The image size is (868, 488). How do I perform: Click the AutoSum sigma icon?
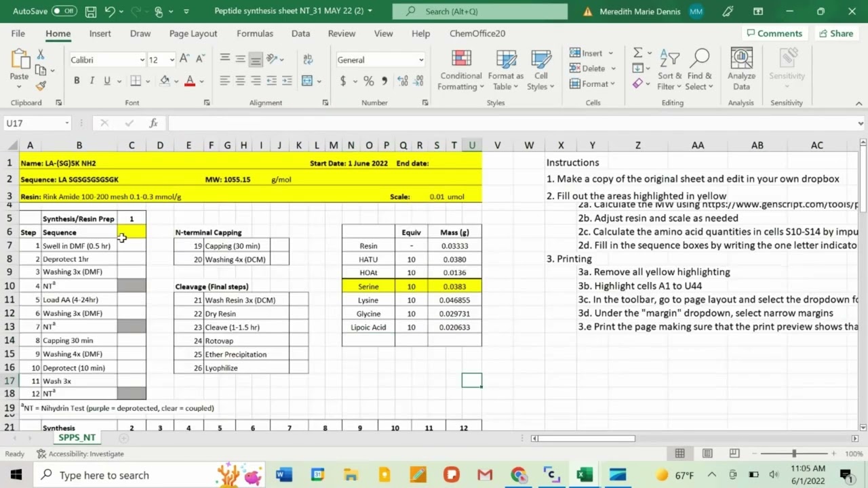click(637, 52)
